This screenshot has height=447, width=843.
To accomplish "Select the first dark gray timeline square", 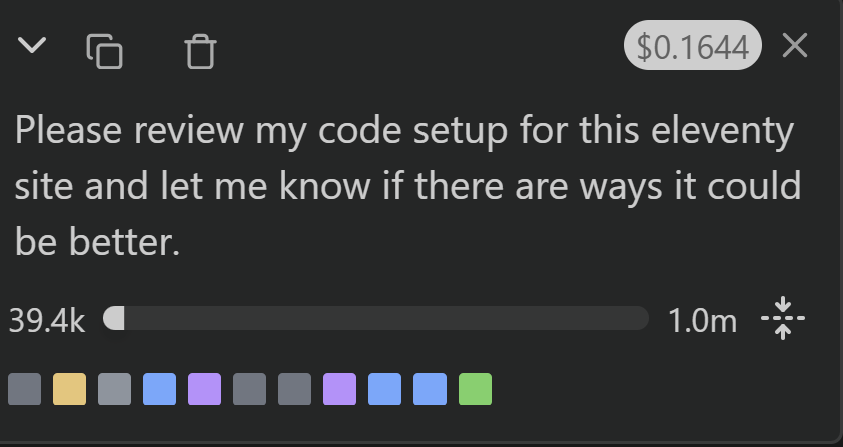I will coord(24,389).
